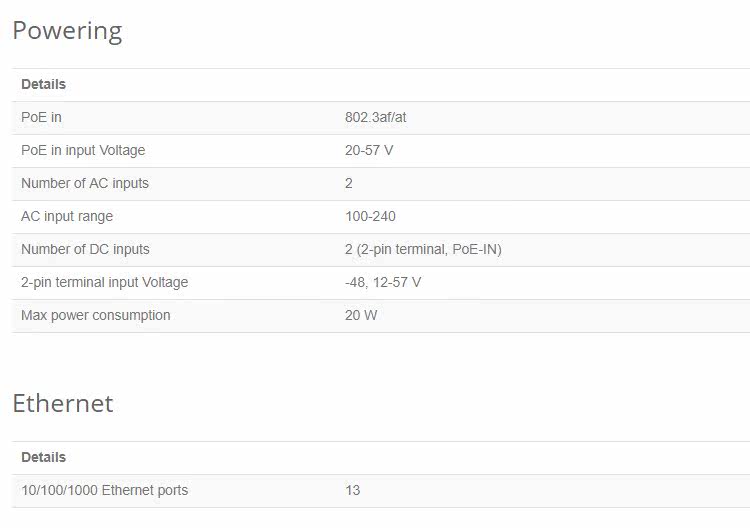Select the PoE in row label
This screenshot has height=528, width=750.
coord(42,117)
